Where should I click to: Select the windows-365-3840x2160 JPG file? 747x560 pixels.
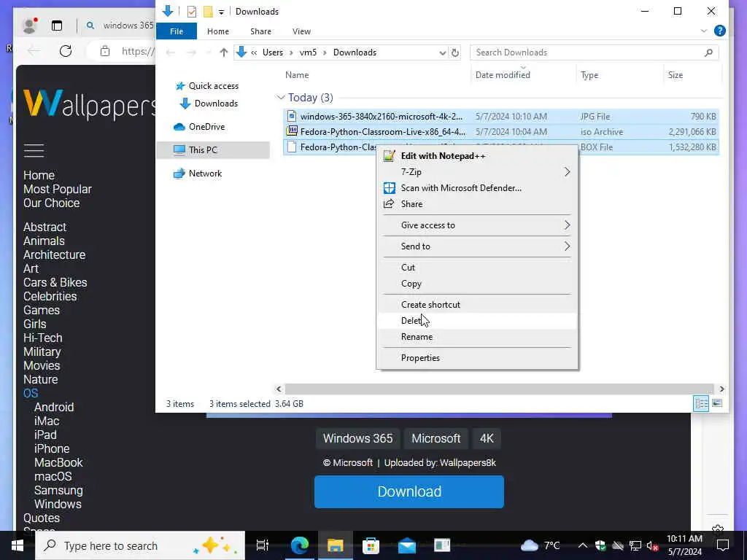click(501, 117)
